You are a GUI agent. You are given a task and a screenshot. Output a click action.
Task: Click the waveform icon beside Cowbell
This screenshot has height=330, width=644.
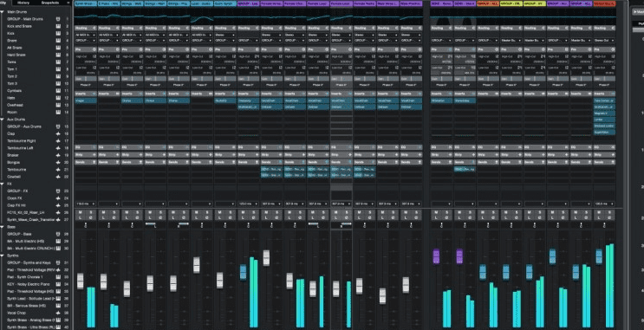tap(58, 177)
